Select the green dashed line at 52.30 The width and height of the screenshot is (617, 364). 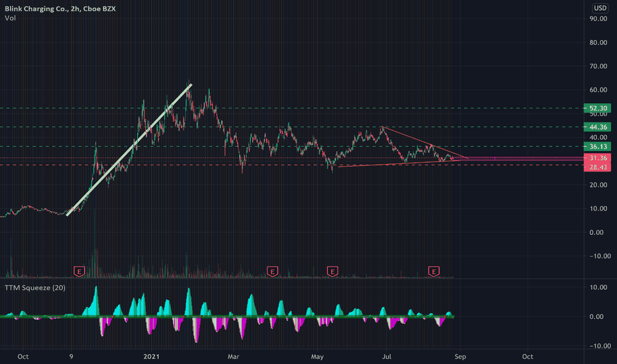tap(291, 109)
